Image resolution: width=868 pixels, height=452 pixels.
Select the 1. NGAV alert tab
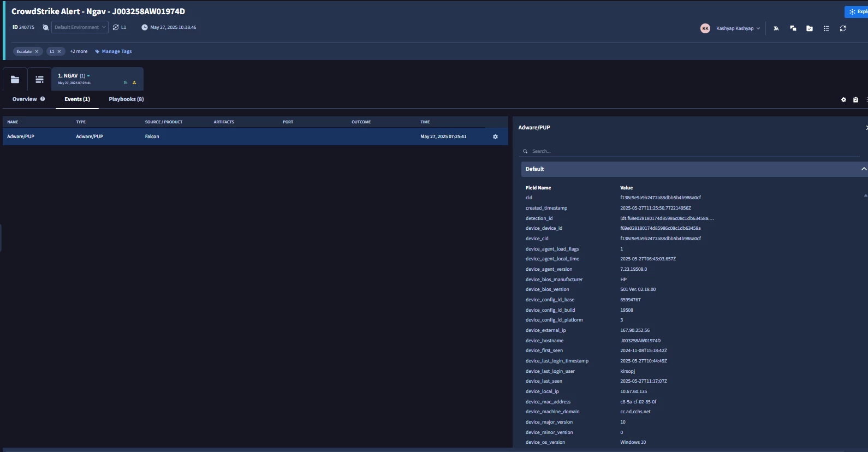[98, 79]
